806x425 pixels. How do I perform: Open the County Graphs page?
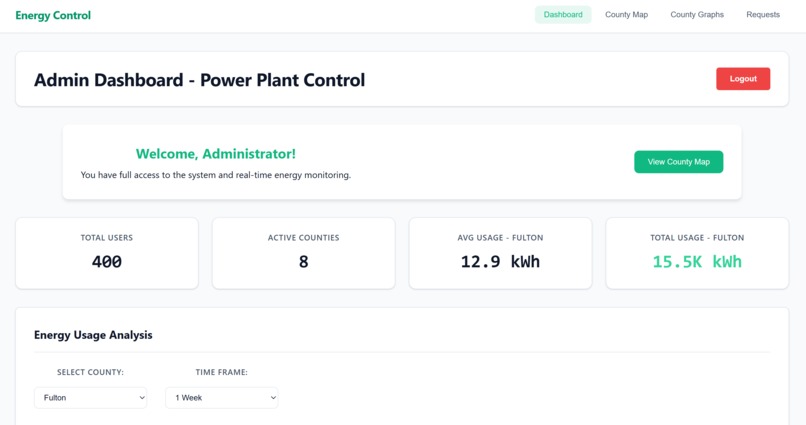pyautogui.click(x=697, y=15)
